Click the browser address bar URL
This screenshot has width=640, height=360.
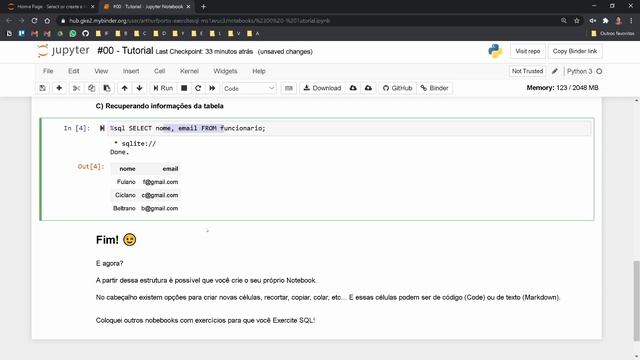coord(200,20)
